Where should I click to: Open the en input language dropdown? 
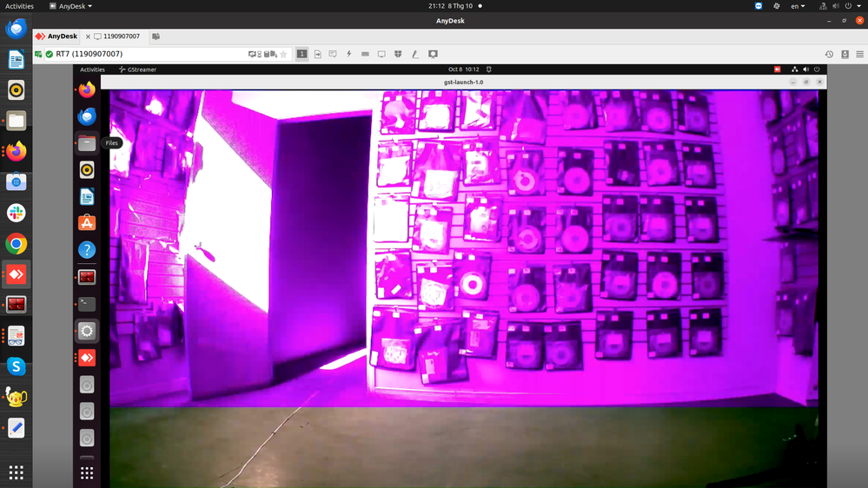point(798,6)
